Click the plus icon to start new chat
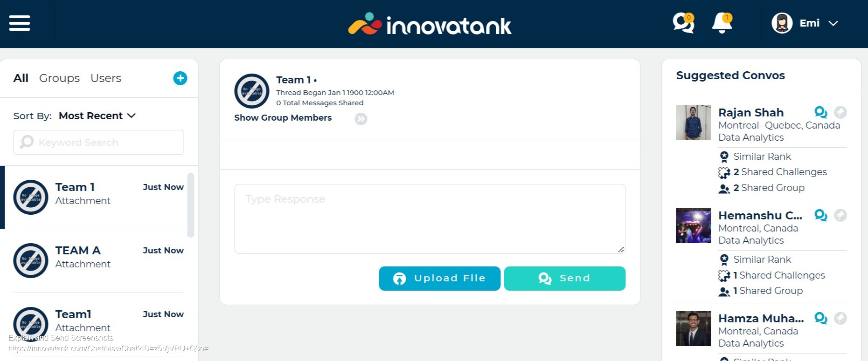The height and width of the screenshot is (361, 868). (180, 78)
